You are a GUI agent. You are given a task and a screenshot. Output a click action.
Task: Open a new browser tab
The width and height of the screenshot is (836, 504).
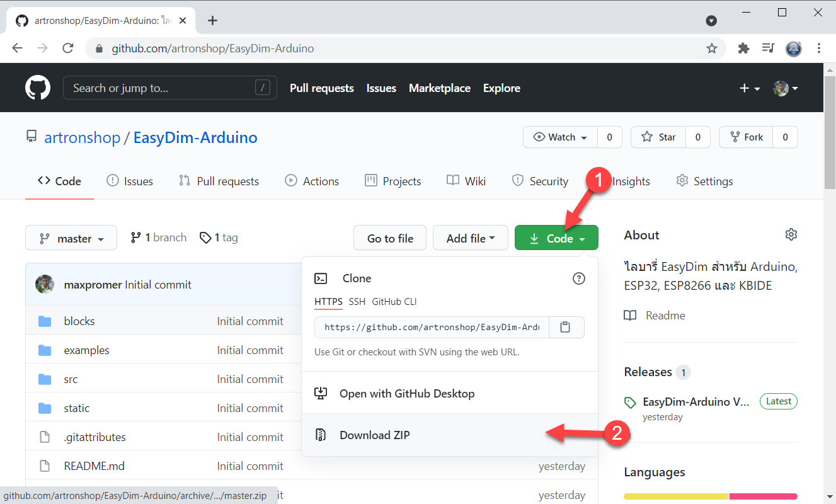point(212,21)
